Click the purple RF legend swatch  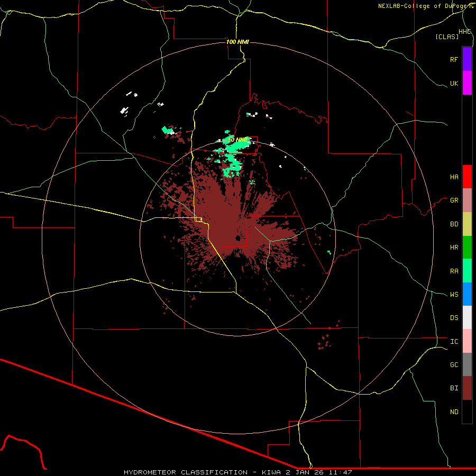coord(467,59)
